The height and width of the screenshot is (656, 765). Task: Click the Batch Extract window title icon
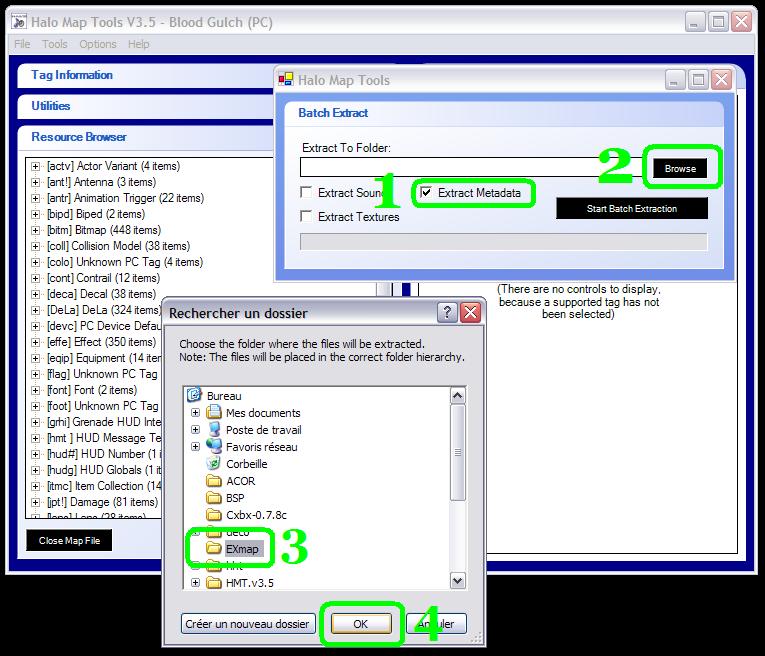click(286, 79)
